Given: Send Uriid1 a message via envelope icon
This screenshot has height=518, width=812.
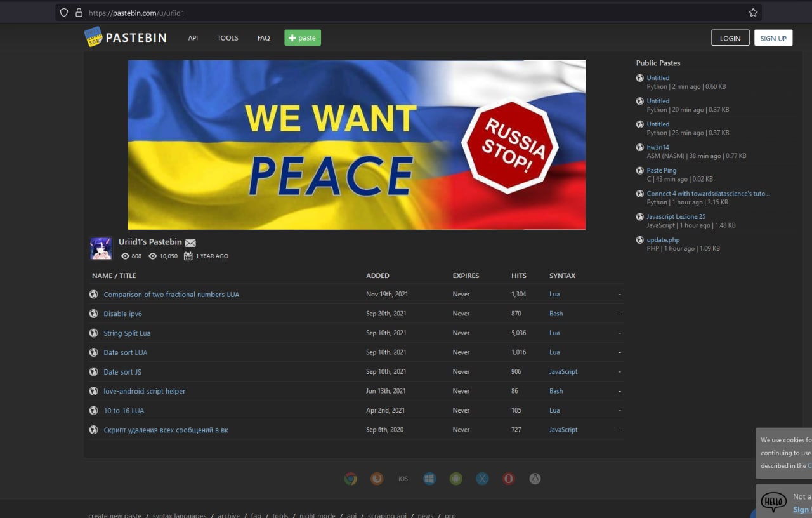Looking at the screenshot, I should point(190,242).
